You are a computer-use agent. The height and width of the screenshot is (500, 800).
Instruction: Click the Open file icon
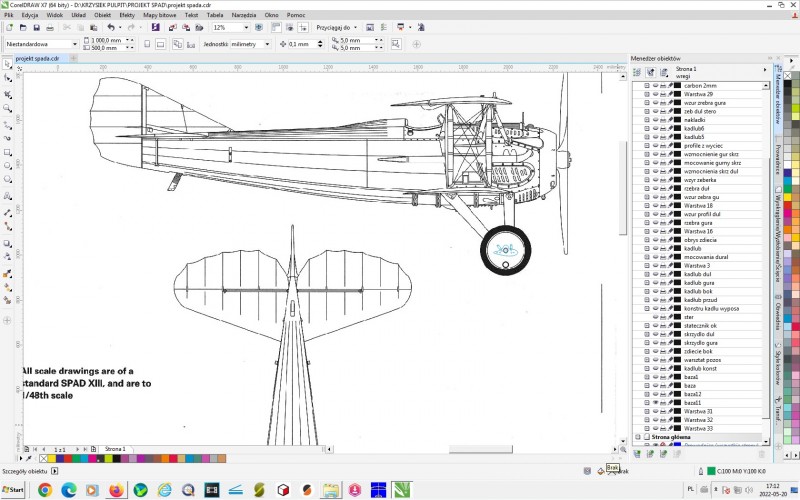click(23, 28)
